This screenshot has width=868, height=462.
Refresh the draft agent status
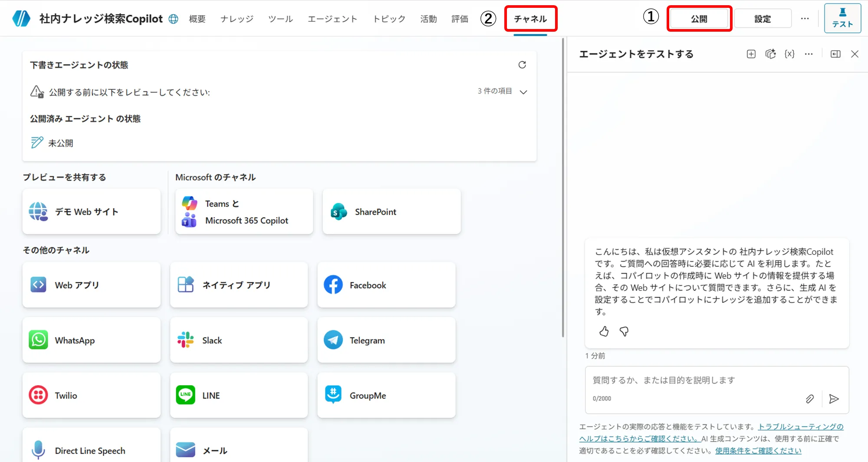(x=522, y=65)
